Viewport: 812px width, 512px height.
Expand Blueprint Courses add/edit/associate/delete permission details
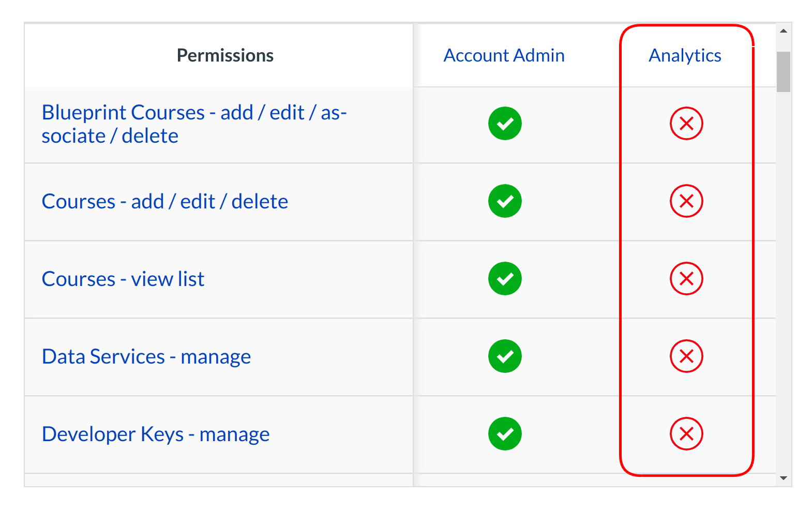pos(194,124)
